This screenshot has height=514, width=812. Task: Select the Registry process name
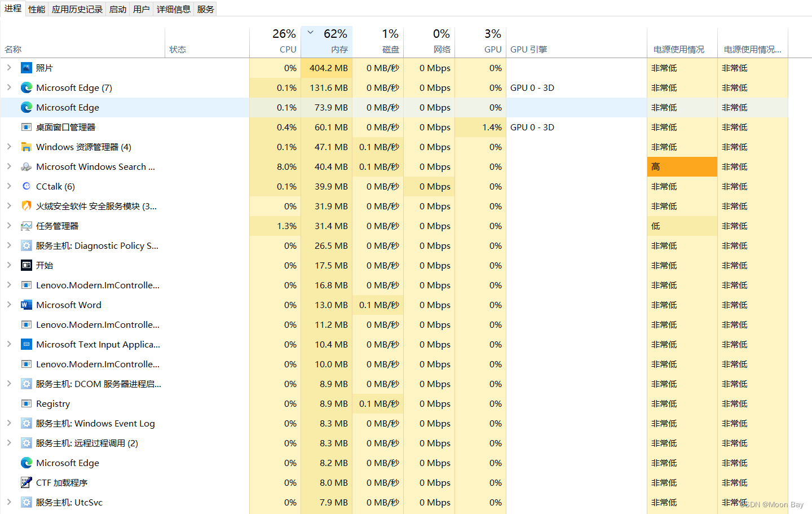53,403
